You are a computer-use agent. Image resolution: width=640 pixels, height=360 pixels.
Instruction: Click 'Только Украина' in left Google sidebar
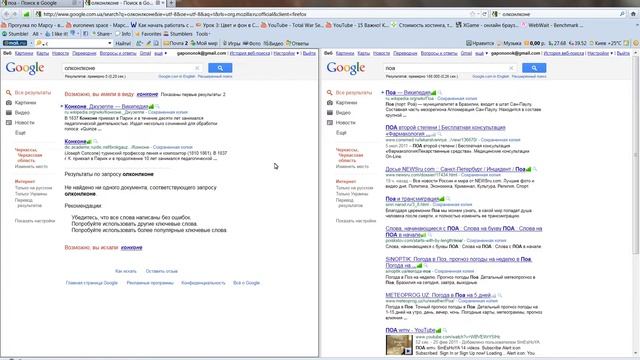31,194
